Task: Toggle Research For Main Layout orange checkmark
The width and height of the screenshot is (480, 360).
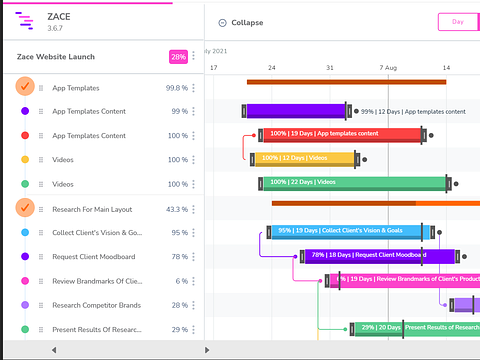Action: click(25, 208)
